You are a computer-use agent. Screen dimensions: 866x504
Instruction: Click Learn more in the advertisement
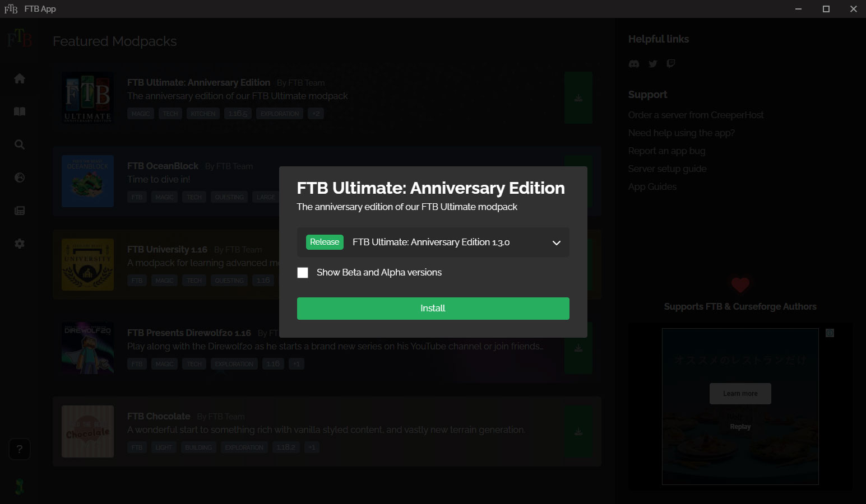pyautogui.click(x=740, y=394)
